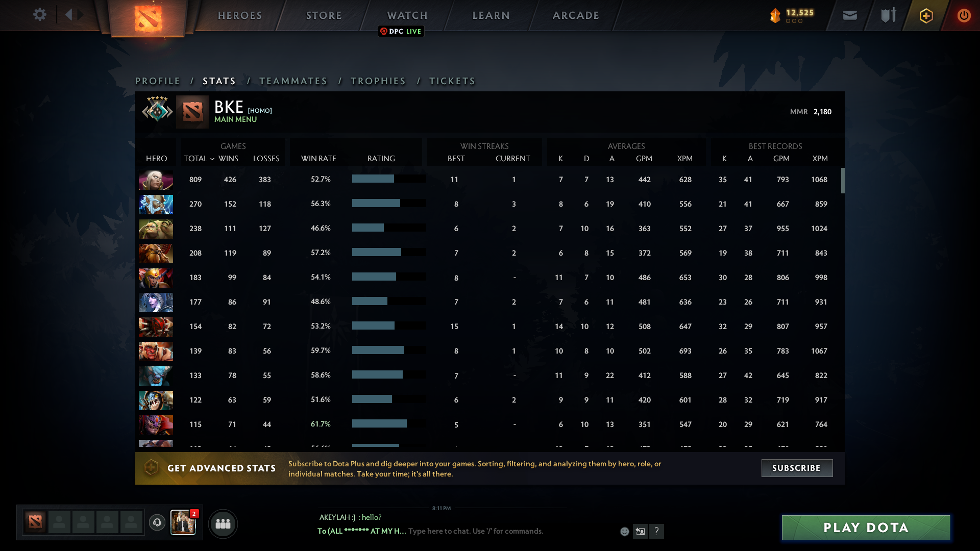This screenshot has height=551, width=980.
Task: Toggle the DPC LIVE indicator
Action: (401, 31)
